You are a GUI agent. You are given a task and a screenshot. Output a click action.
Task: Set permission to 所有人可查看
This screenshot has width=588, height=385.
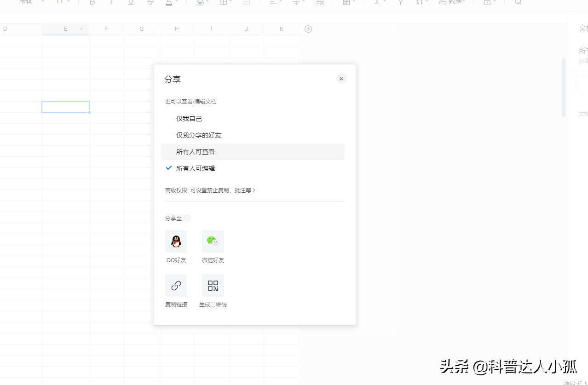196,152
